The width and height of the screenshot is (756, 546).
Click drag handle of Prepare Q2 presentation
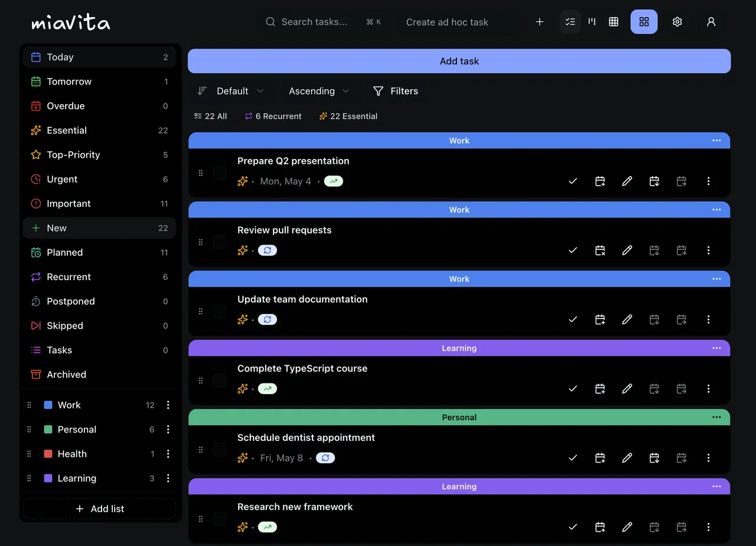click(201, 173)
